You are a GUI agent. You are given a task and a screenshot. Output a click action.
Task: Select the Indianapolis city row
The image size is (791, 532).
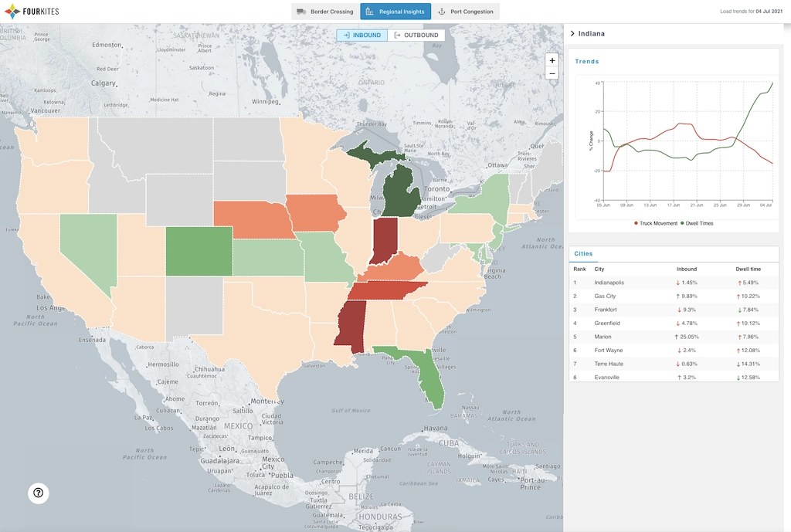(609, 283)
